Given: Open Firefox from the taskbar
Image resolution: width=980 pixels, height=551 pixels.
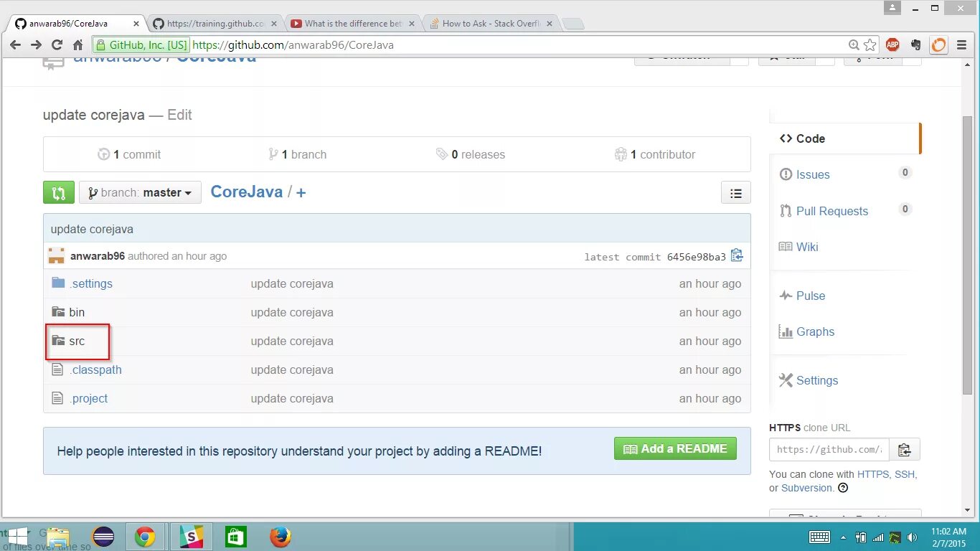Looking at the screenshot, I should [x=281, y=537].
